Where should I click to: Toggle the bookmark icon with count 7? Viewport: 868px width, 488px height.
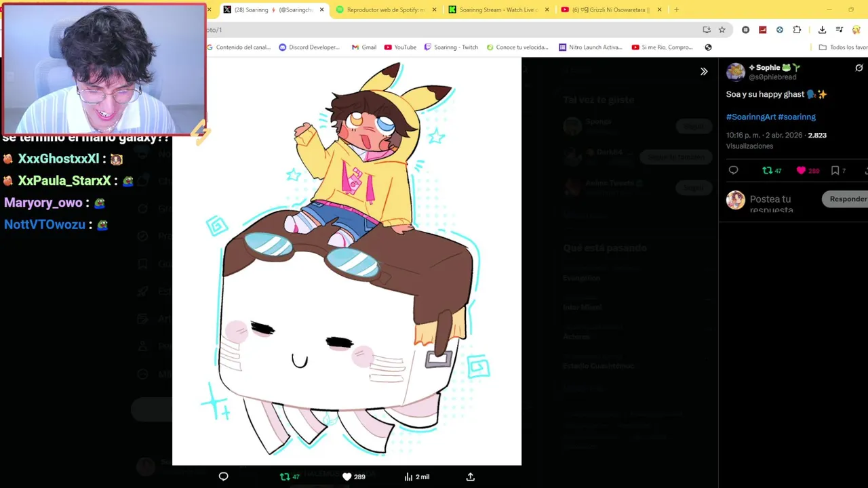[839, 171]
